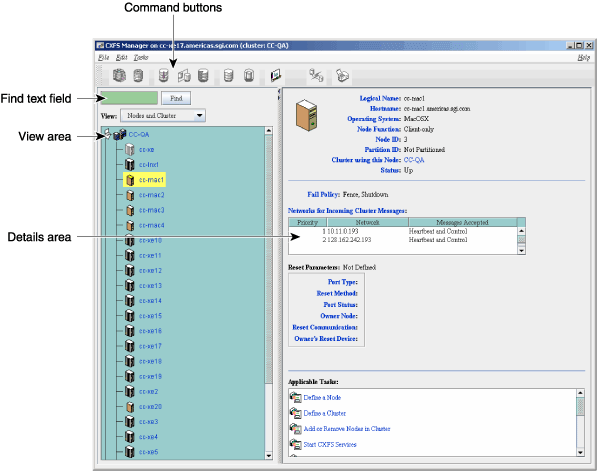Image resolution: width=597 pixels, height=471 pixels.
Task: Click the CC-QA cluster link in details
Action: pos(414,160)
